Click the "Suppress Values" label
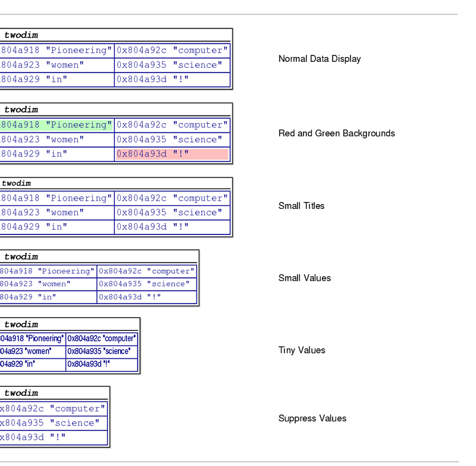 tap(312, 418)
